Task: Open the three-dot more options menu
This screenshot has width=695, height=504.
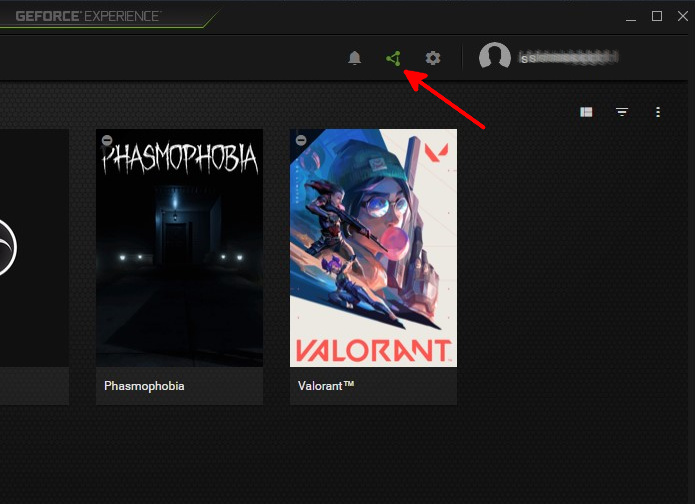Action: [x=658, y=112]
